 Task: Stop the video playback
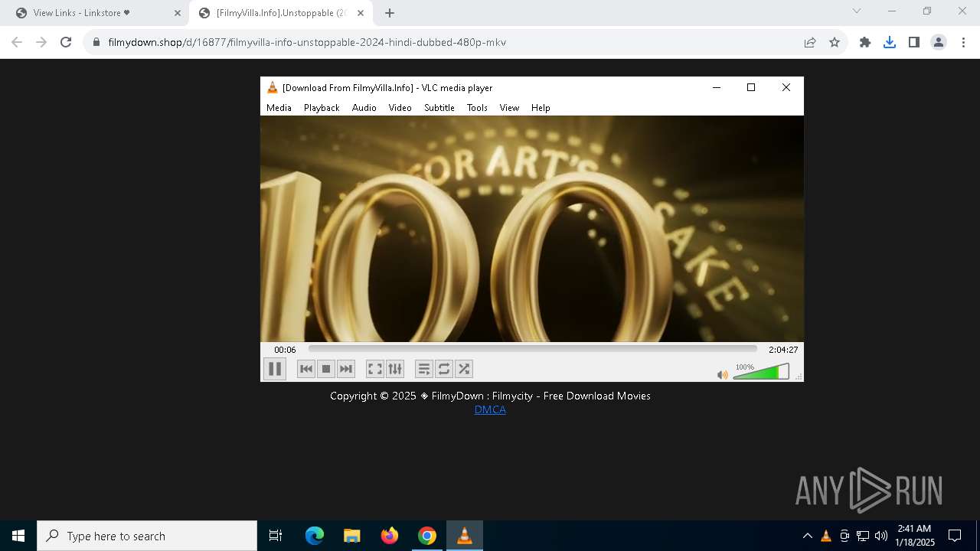click(x=326, y=369)
